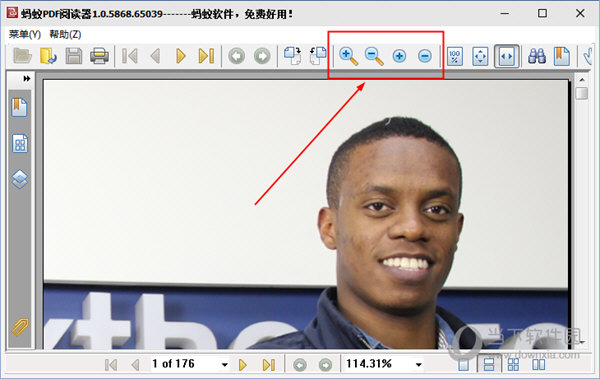
Task: Click the vertical scrollbar thumb
Action: (x=582, y=93)
